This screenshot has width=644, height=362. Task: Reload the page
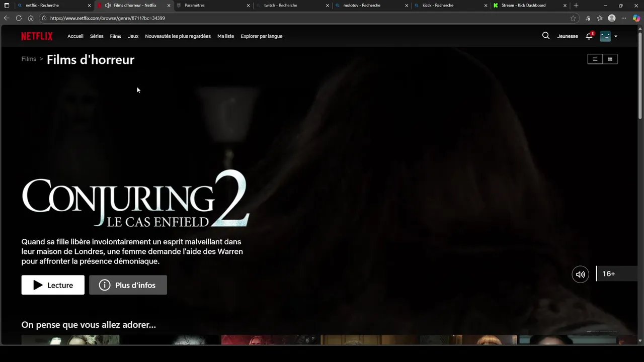(x=19, y=18)
